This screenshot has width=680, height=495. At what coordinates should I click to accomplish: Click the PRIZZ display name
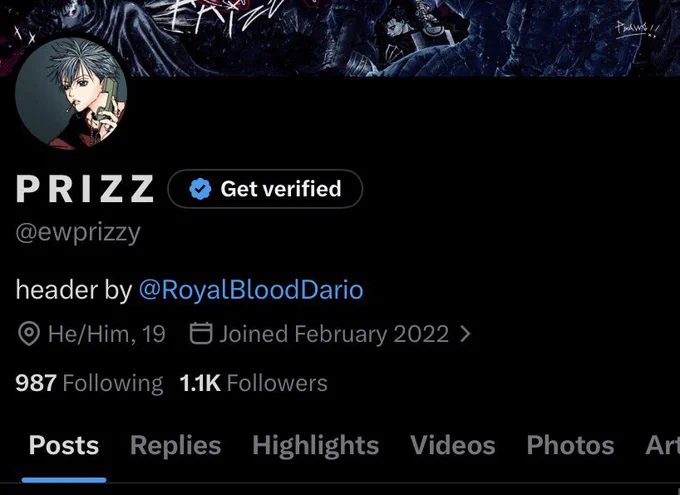(x=85, y=189)
